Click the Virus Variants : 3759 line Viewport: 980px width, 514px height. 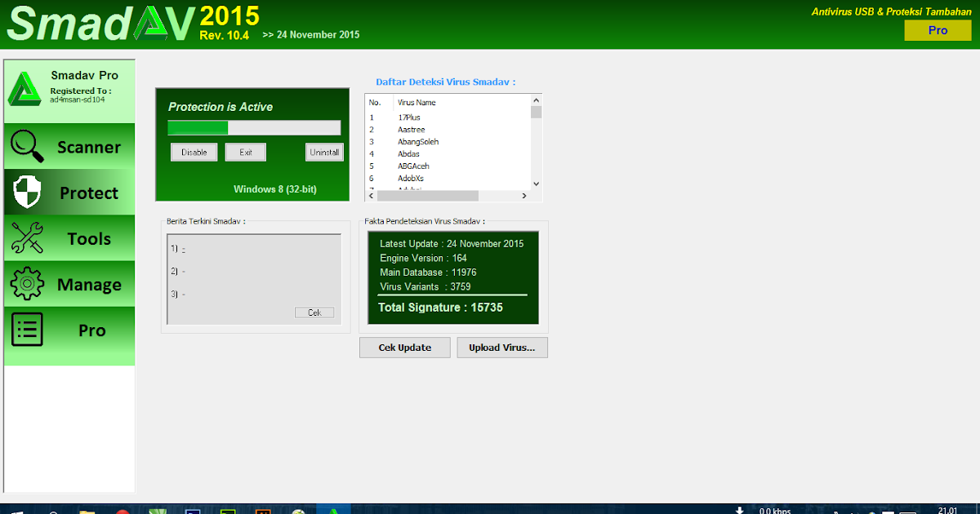tap(425, 286)
